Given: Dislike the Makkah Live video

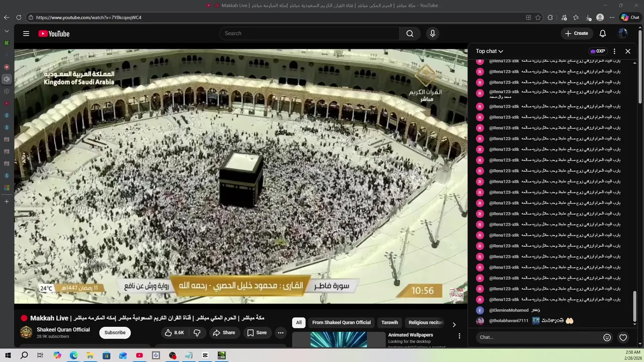Looking at the screenshot, I should point(197,332).
